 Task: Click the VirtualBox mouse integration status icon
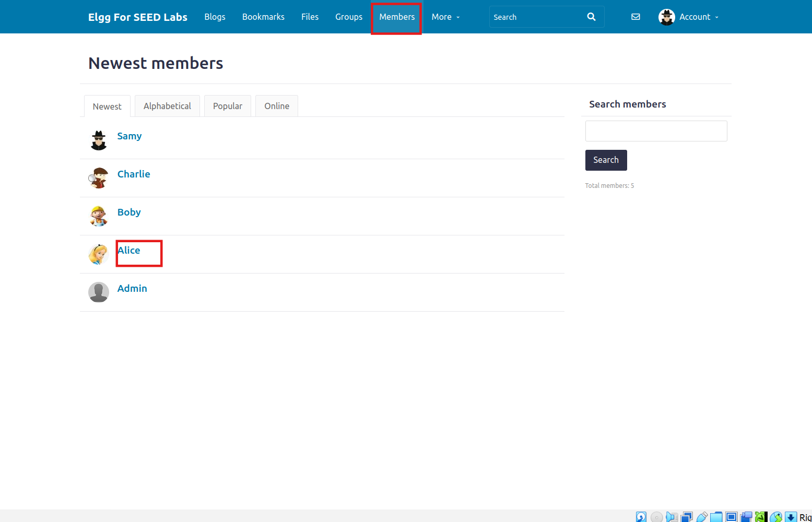(x=776, y=517)
